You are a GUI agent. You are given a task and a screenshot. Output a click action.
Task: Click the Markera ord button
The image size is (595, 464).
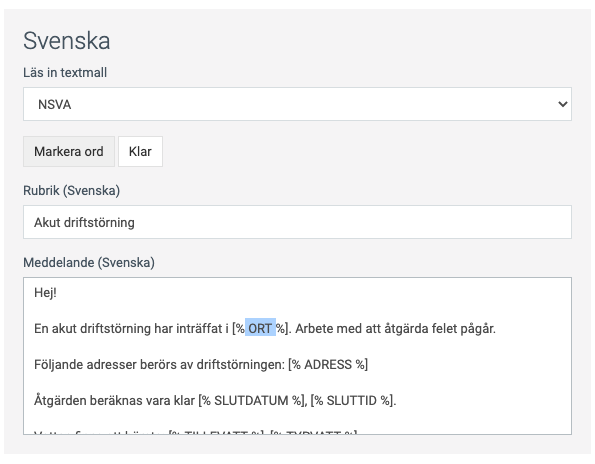point(69,151)
